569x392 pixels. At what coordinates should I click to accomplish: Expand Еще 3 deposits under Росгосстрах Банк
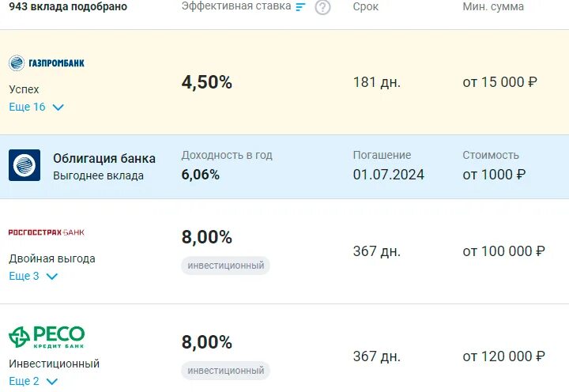coord(33,276)
